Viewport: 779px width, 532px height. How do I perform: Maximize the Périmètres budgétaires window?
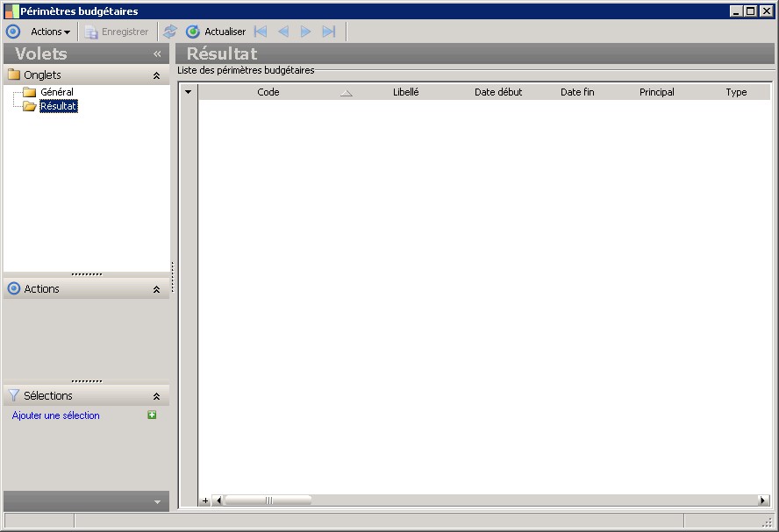pyautogui.click(x=751, y=11)
